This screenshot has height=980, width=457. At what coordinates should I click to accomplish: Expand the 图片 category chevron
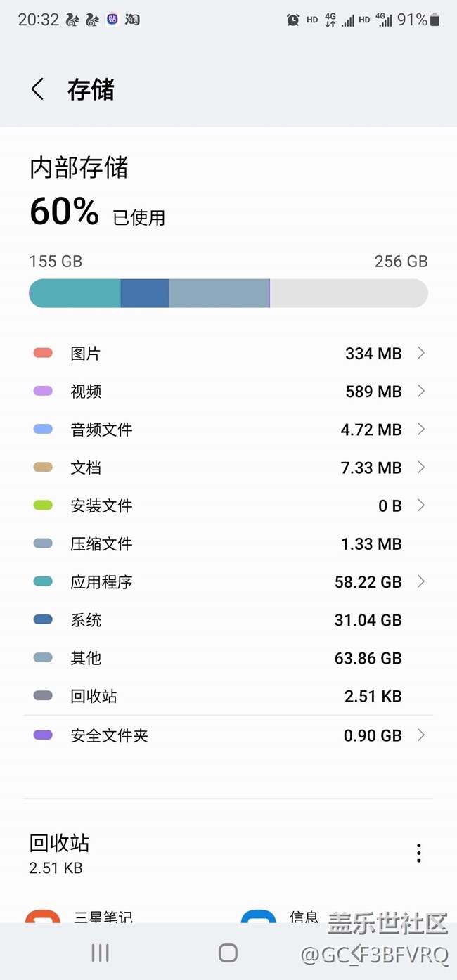click(x=421, y=353)
